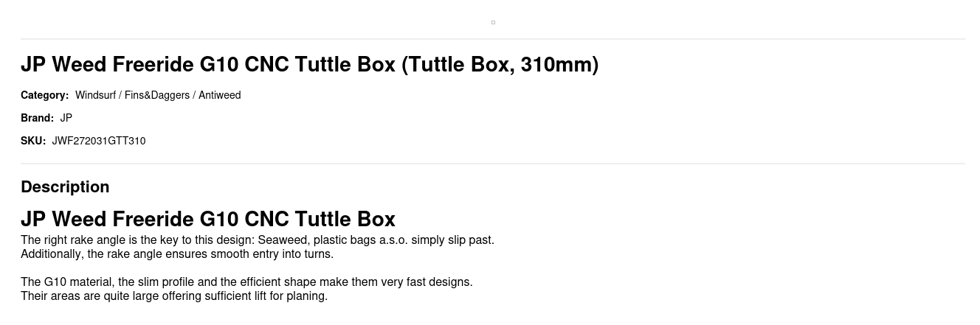Screen dimensions: 980x325
Task: Click the SKU code JWF272031GTT310
Action: tap(99, 141)
